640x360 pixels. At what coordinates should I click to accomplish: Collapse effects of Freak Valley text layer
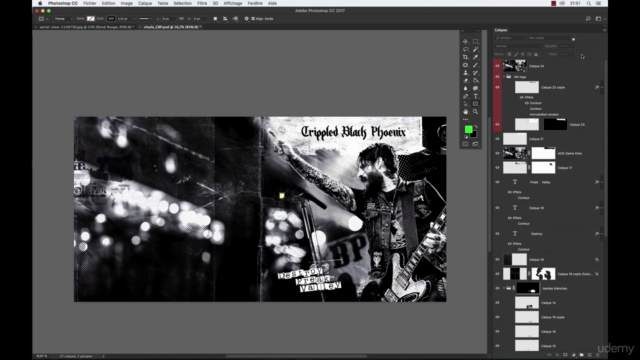pyautogui.click(x=602, y=182)
